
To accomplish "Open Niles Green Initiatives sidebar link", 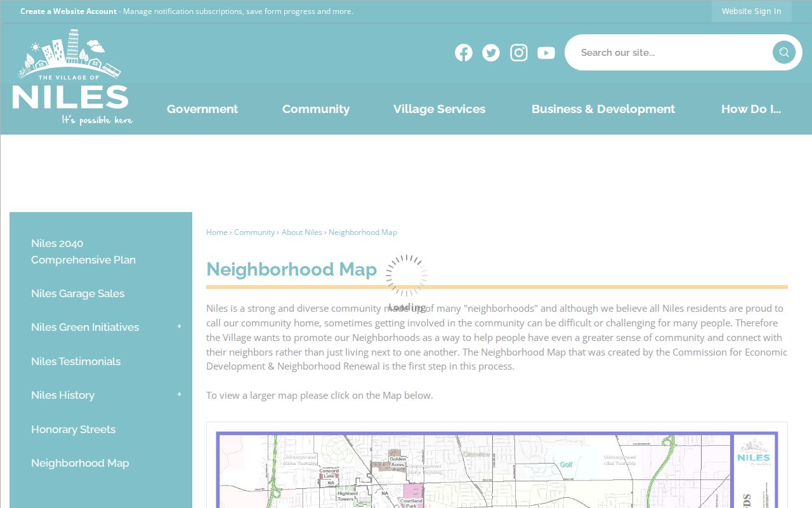I will point(85,327).
